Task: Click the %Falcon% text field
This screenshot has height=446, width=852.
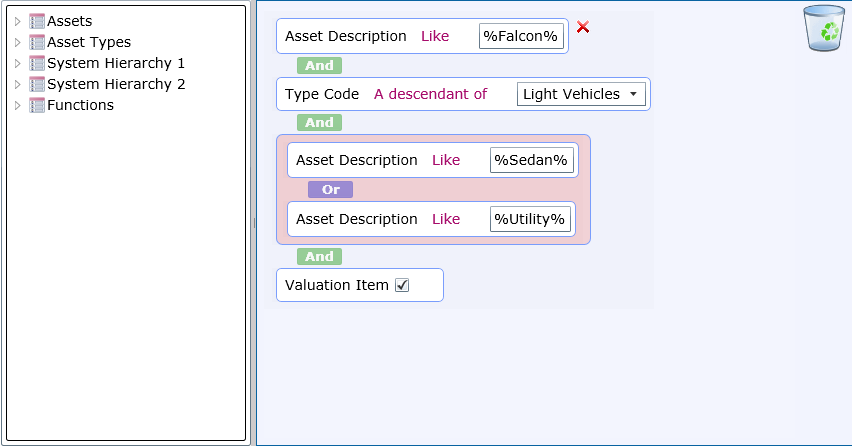Action: point(521,36)
